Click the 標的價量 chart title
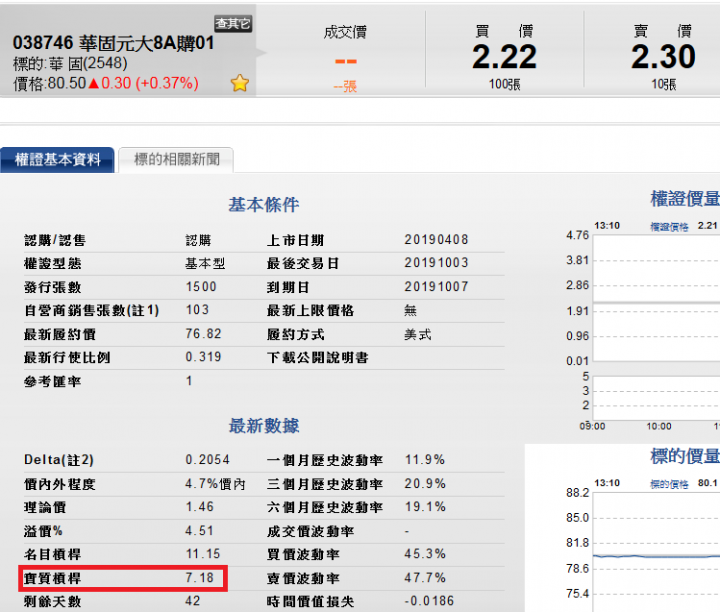 pyautogui.click(x=685, y=456)
